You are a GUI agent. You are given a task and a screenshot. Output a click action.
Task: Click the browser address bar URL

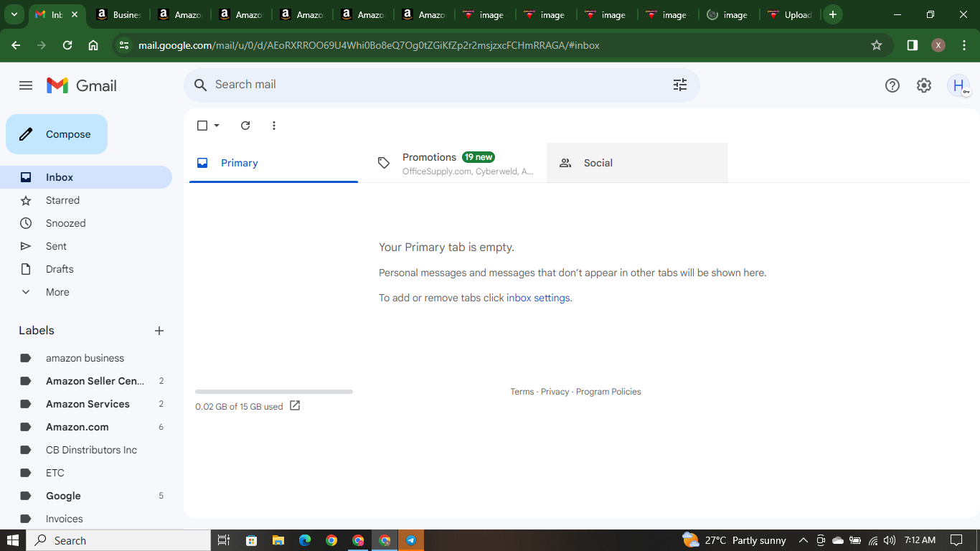click(369, 45)
